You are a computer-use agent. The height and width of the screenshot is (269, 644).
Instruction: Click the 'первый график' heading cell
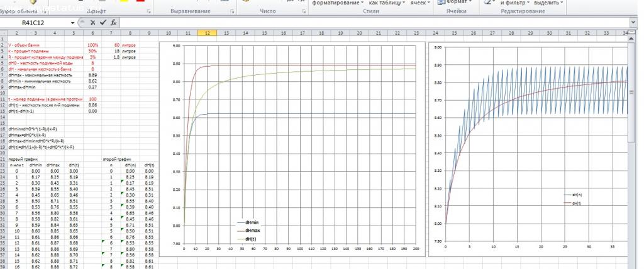23,158
